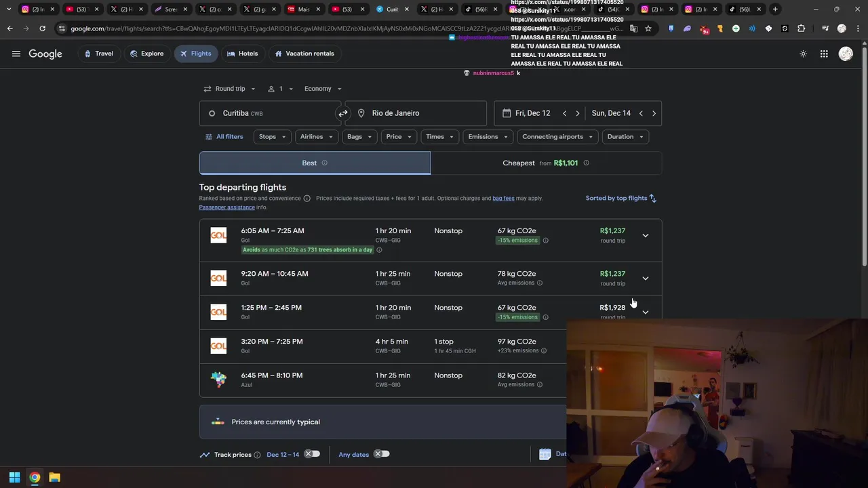Image resolution: width=868 pixels, height=488 pixels.
Task: Go to next departure date
Action: [x=577, y=113]
